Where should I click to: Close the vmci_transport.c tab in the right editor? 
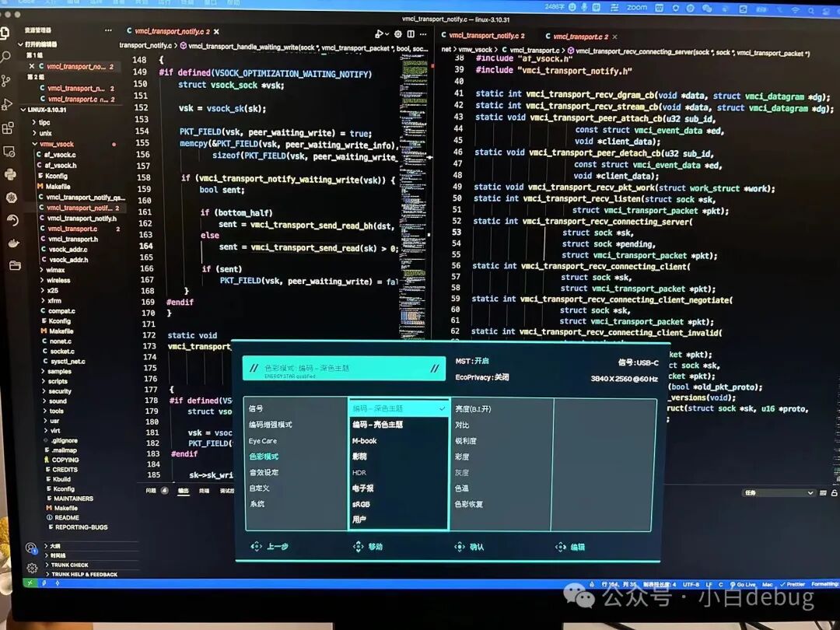click(x=615, y=37)
